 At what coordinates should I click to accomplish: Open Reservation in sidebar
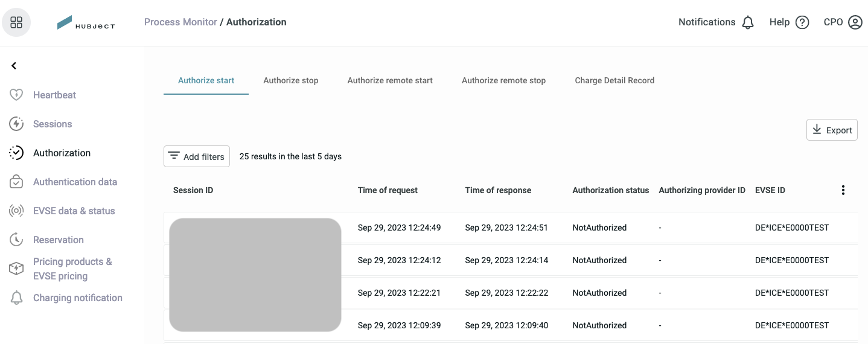59,240
